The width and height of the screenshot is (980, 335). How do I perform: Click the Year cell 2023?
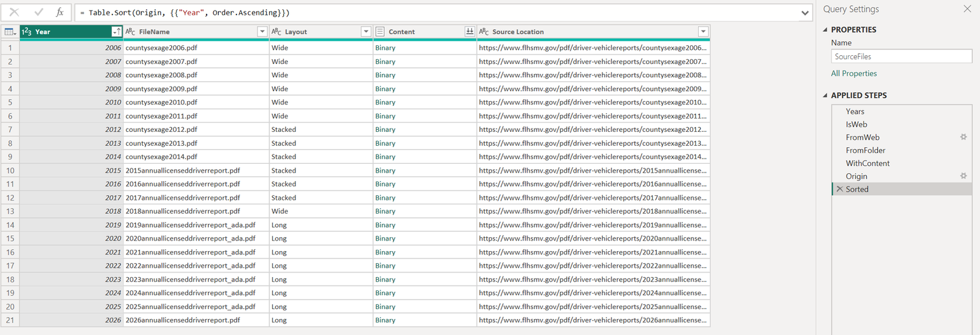[x=71, y=280]
